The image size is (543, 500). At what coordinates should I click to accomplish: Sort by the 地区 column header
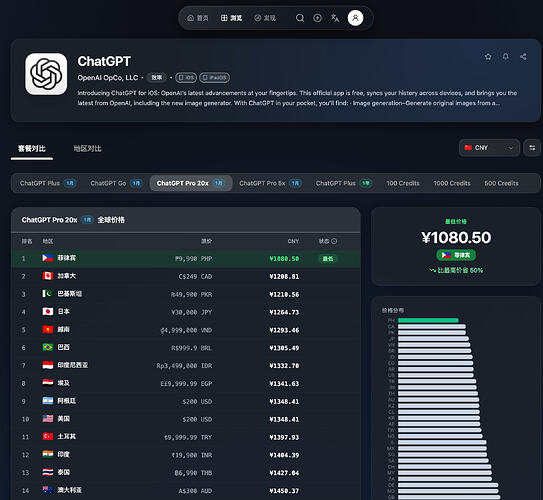48,241
